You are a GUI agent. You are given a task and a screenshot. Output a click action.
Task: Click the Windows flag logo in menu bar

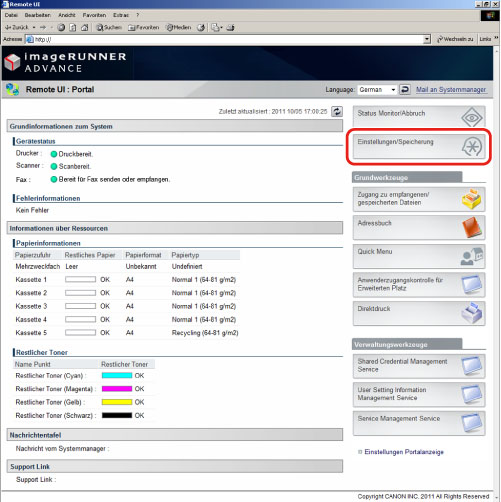490,16
